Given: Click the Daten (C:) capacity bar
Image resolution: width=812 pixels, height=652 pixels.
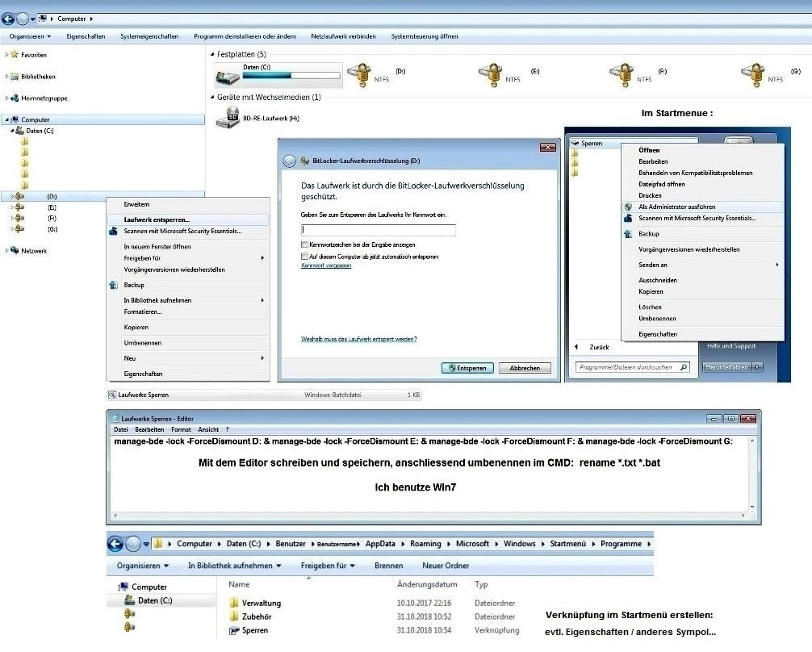Looking at the screenshot, I should [x=291, y=76].
